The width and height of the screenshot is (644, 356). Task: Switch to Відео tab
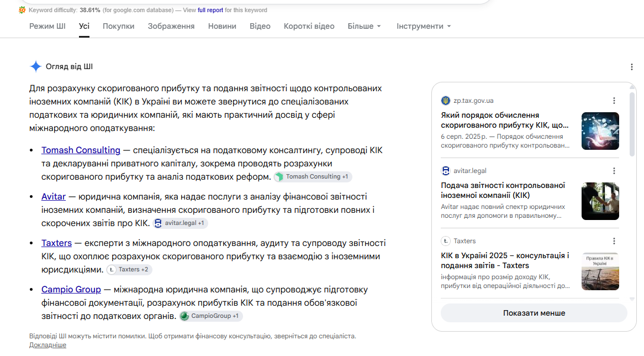(260, 26)
